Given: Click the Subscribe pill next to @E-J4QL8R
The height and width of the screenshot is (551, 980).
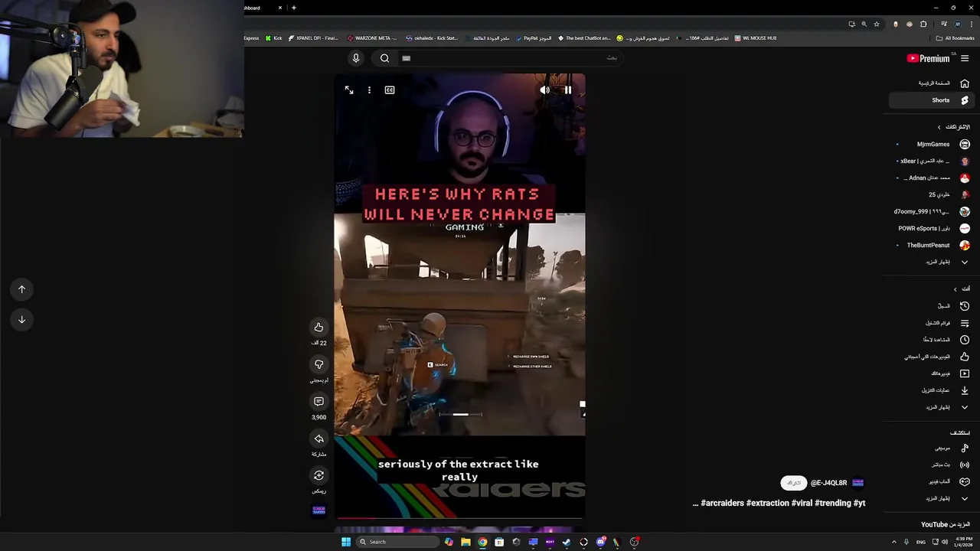Looking at the screenshot, I should [794, 483].
